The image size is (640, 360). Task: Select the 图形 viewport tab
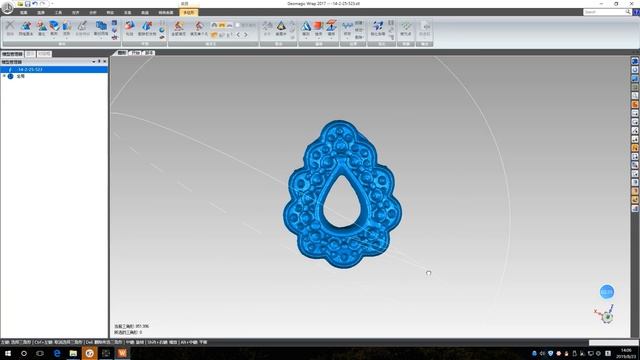(122, 53)
